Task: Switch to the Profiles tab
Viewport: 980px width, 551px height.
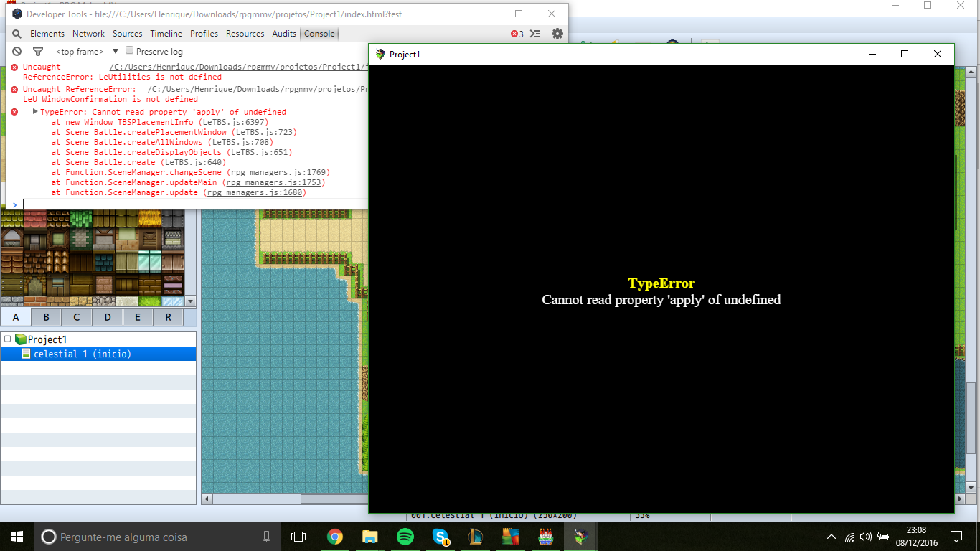Action: (204, 34)
